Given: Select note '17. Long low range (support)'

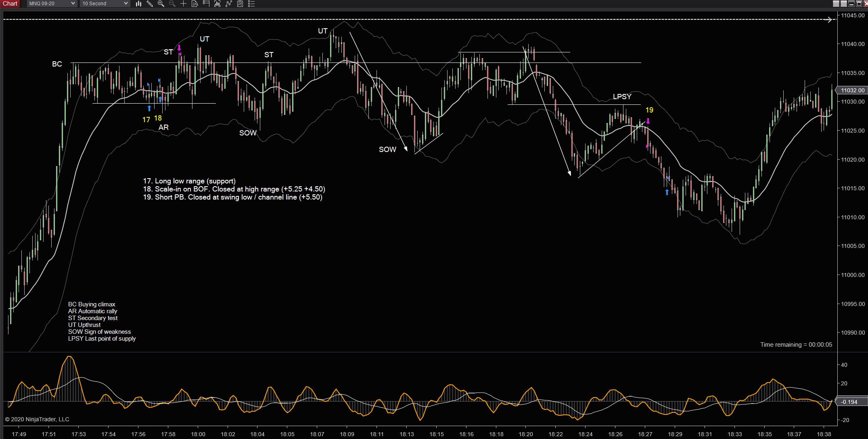Looking at the screenshot, I should 189,181.
